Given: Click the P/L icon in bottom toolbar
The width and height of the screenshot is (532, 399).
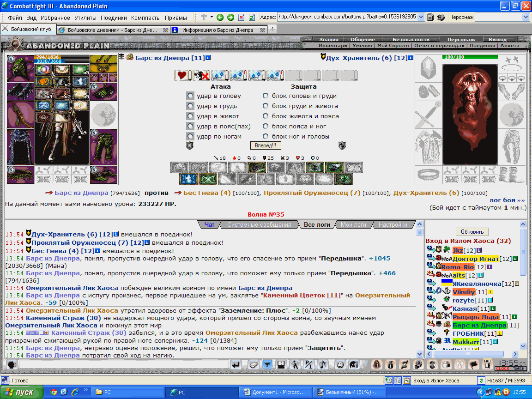Looking at the screenshot, I should pyautogui.click(x=309, y=365).
